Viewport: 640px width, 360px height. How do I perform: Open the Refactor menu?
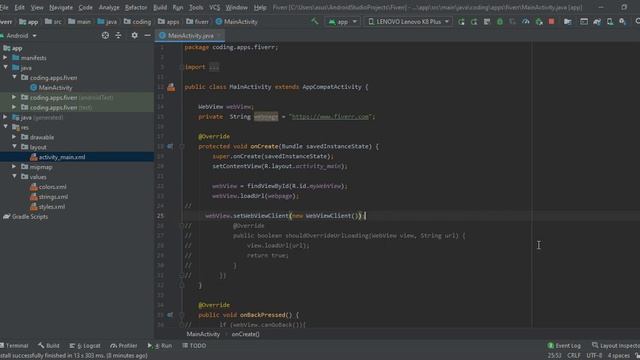point(136,7)
